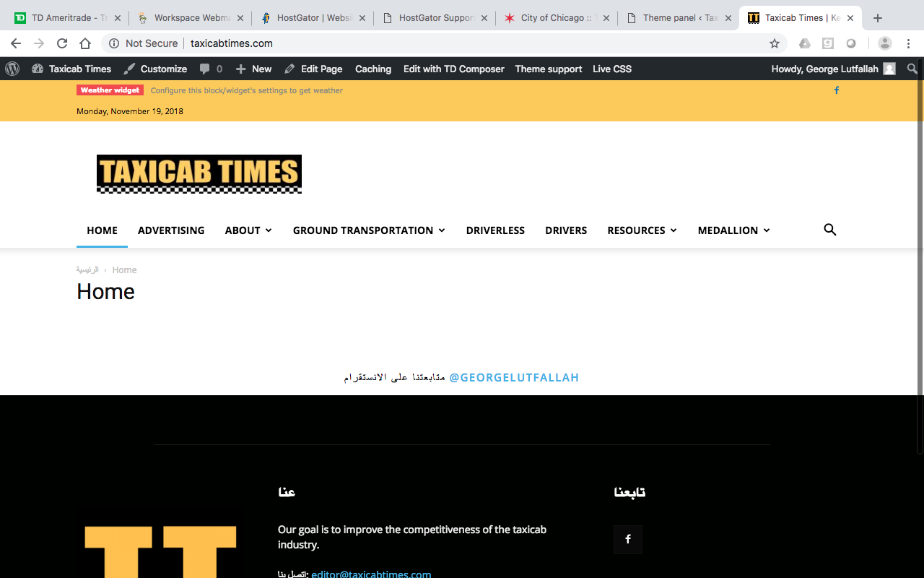Click Edit with TD Composer
The image size is (924, 578).
click(x=454, y=69)
